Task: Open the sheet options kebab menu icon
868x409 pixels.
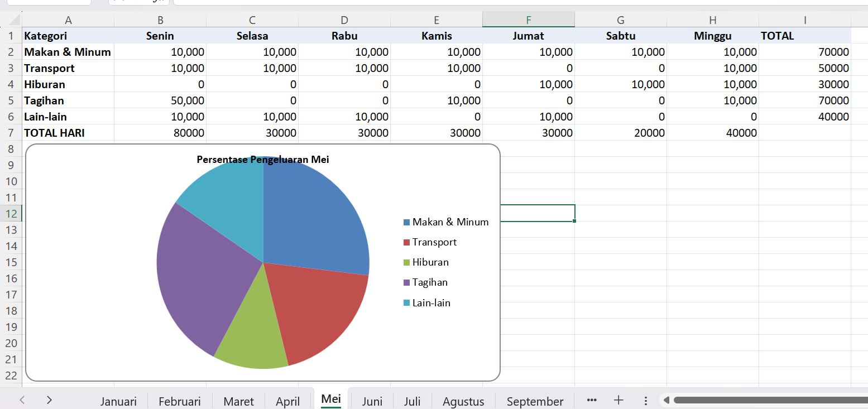Action: (x=646, y=400)
